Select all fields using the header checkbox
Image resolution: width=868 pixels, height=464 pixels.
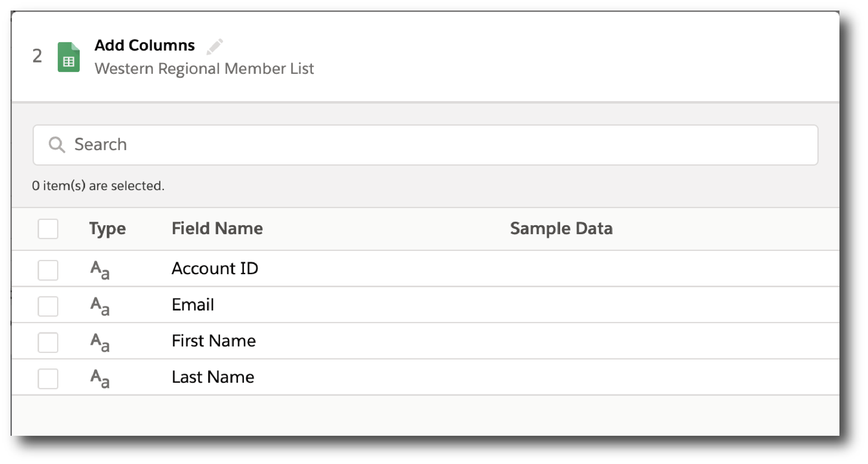47,229
